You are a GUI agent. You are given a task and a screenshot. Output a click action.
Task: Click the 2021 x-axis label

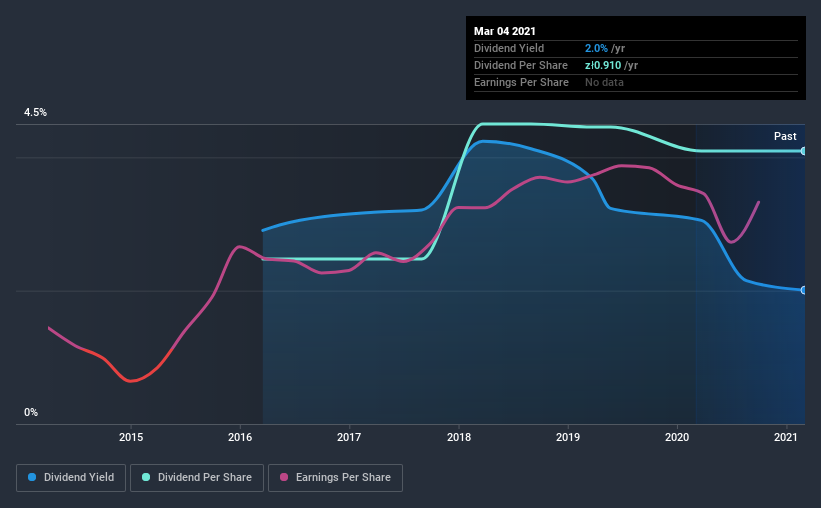click(786, 437)
